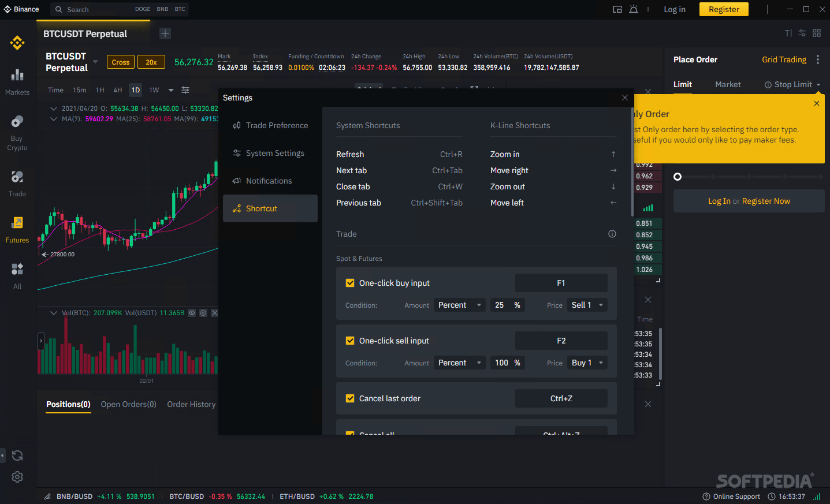Click the Register Now link

766,201
